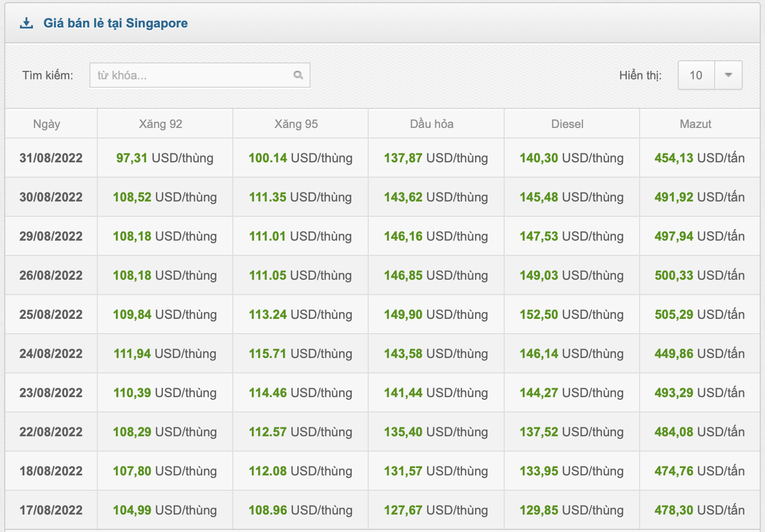Open the Hiển thị dropdown arrow
765x532 pixels.
click(x=728, y=75)
